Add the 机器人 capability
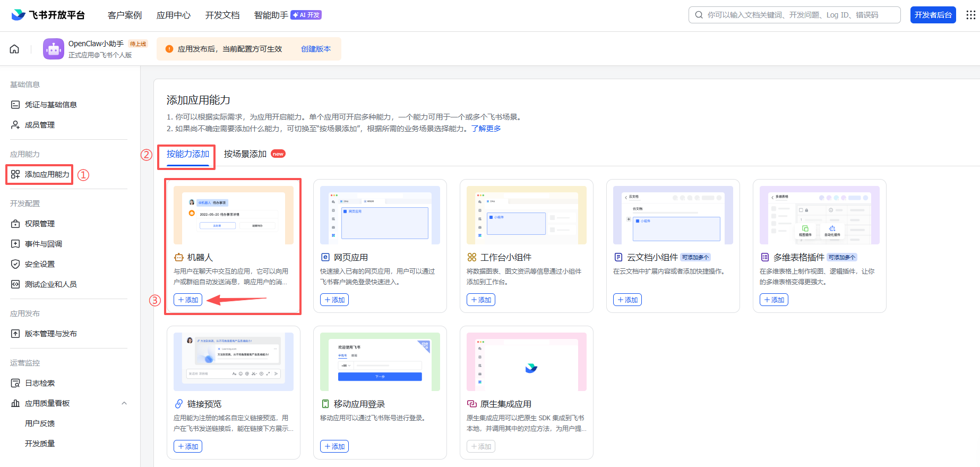The width and height of the screenshot is (980, 467). pyautogui.click(x=188, y=300)
